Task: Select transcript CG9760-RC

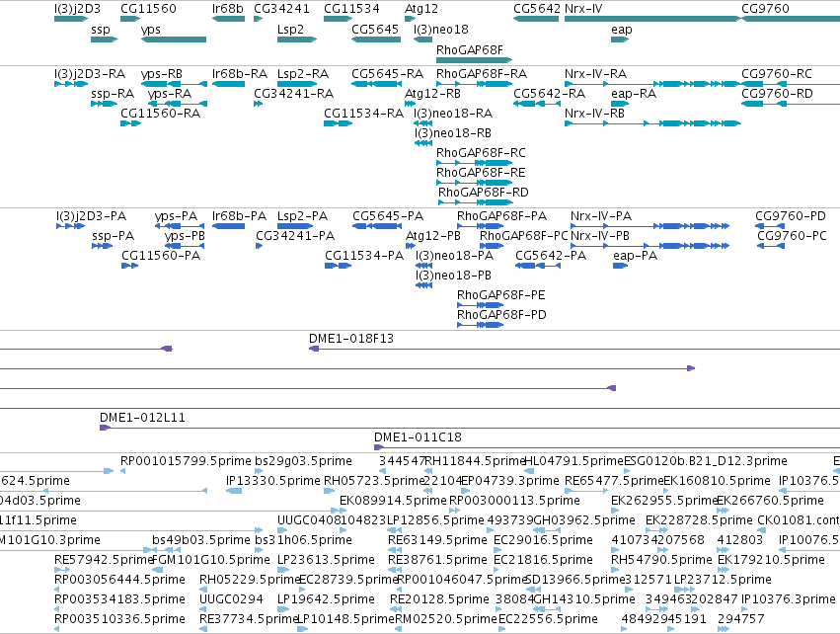Action: 776,74
